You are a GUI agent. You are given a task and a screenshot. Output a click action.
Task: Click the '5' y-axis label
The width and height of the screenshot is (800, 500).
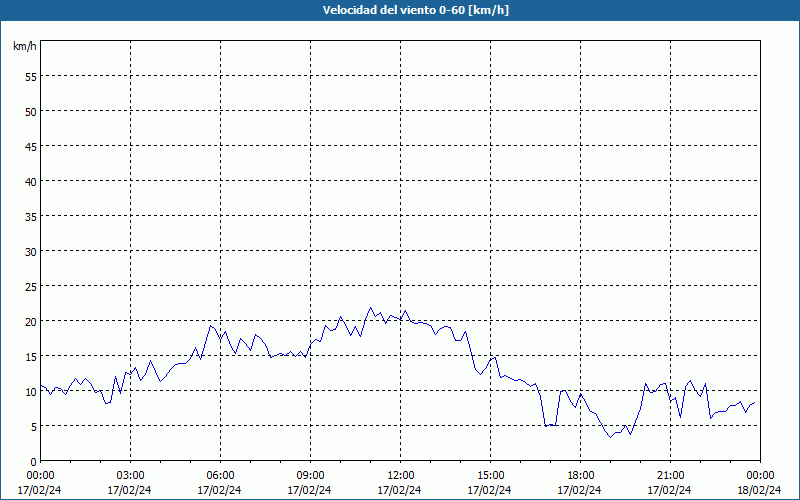tap(34, 427)
